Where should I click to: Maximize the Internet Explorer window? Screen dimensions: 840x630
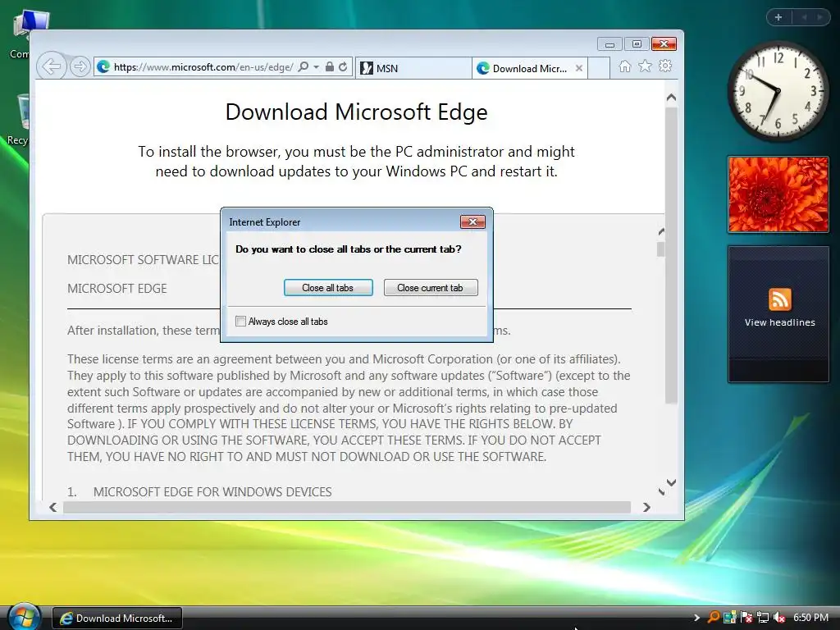pos(637,44)
